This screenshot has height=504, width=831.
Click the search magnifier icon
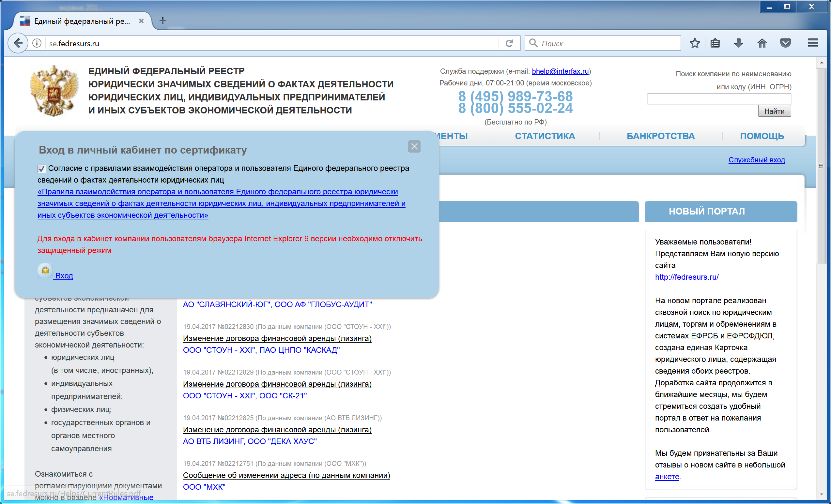[x=533, y=43]
